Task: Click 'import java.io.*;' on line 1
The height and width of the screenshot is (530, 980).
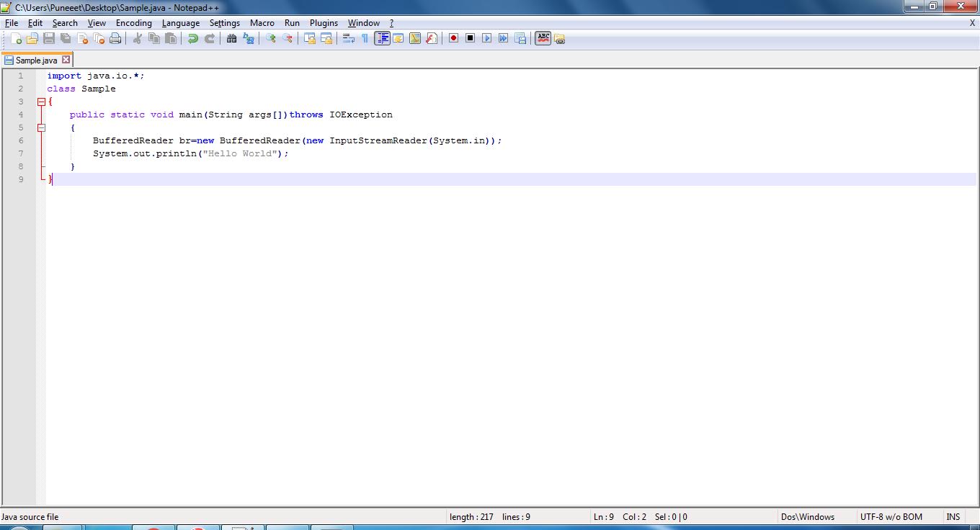Action: tap(96, 76)
